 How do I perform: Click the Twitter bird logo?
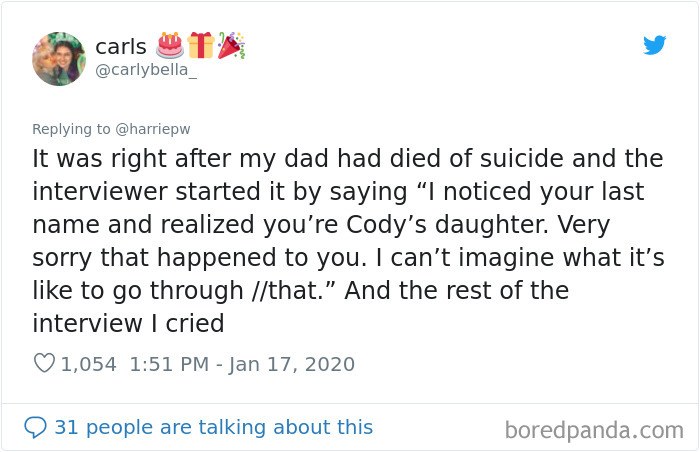click(x=654, y=46)
